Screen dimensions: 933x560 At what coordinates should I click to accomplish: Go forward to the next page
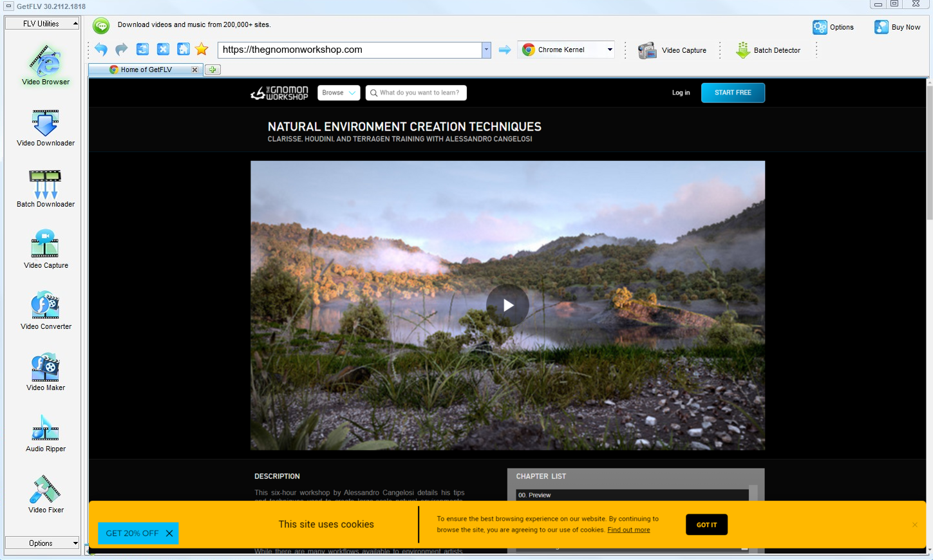click(122, 50)
